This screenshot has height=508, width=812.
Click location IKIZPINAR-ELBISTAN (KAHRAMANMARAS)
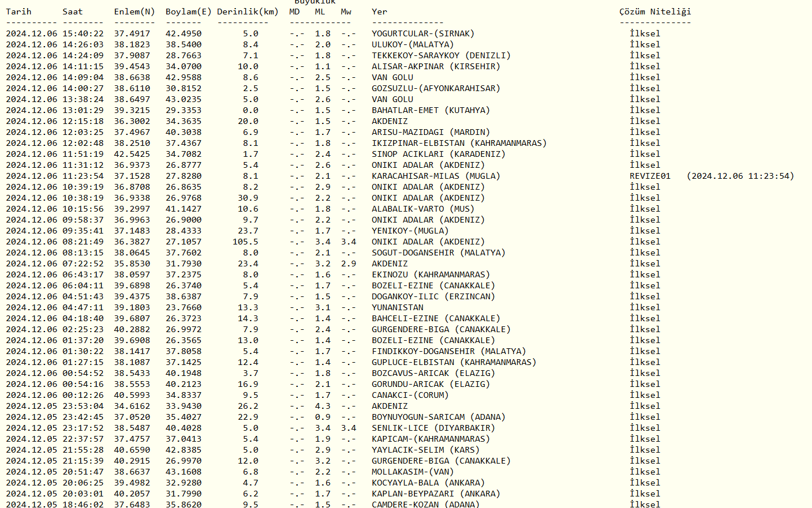click(x=459, y=143)
